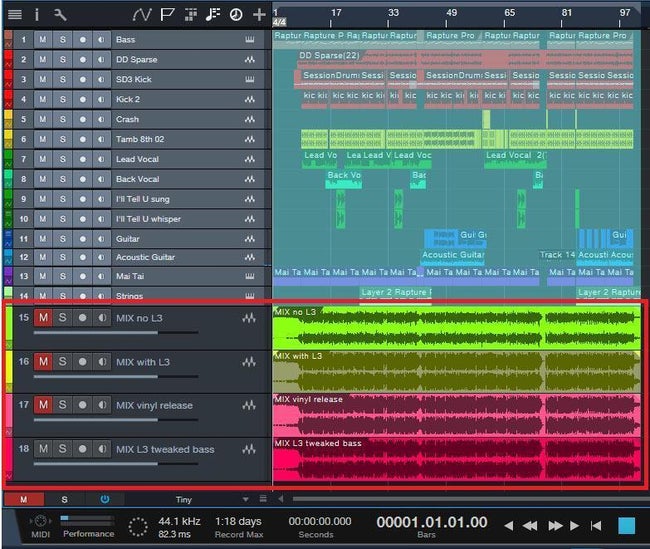
Task: Click the plus icon to add tracks
Action: coord(259,14)
